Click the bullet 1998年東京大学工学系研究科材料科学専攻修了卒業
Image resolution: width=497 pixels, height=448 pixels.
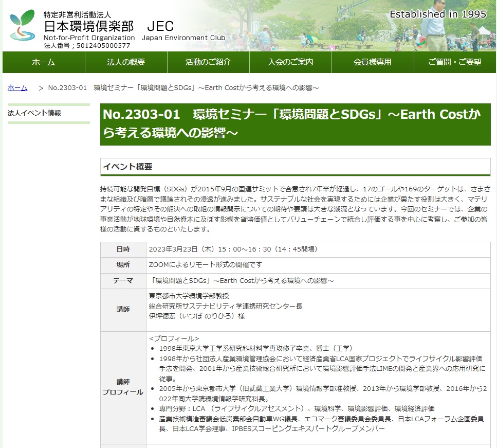pos(256,349)
